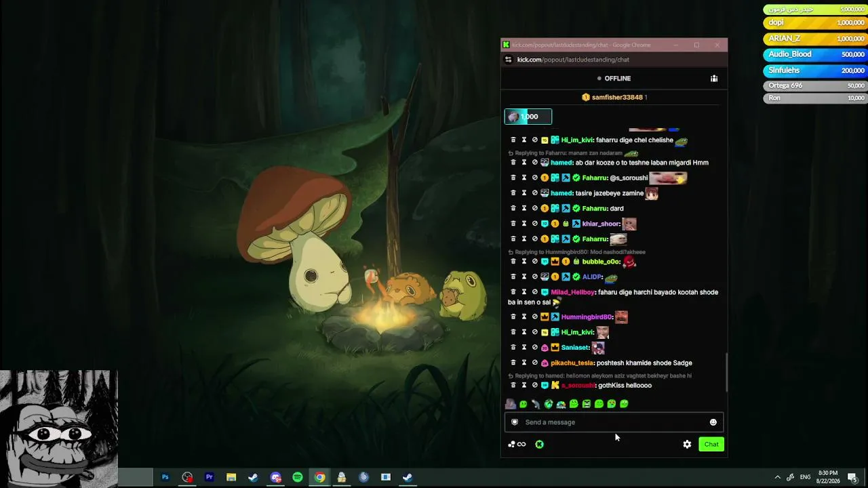Timeout Saniaset using the hourglass icon

(x=524, y=348)
